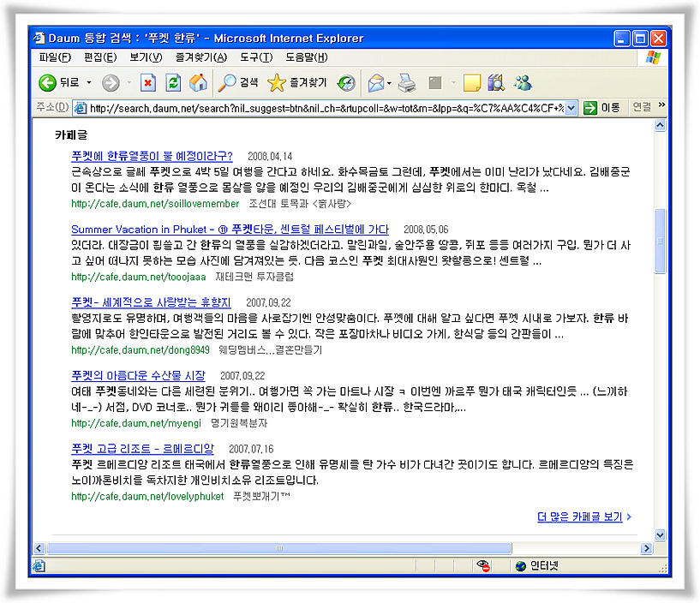Viewport: 700px width, 603px height.
Task: Open the 즐겨찾기(A) menu
Action: click(200, 57)
